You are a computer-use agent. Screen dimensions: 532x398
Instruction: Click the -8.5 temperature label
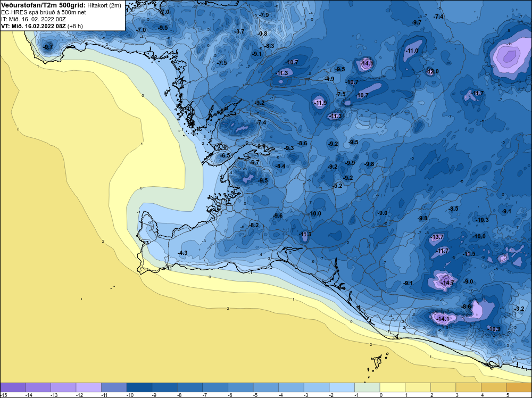[x=453, y=209]
